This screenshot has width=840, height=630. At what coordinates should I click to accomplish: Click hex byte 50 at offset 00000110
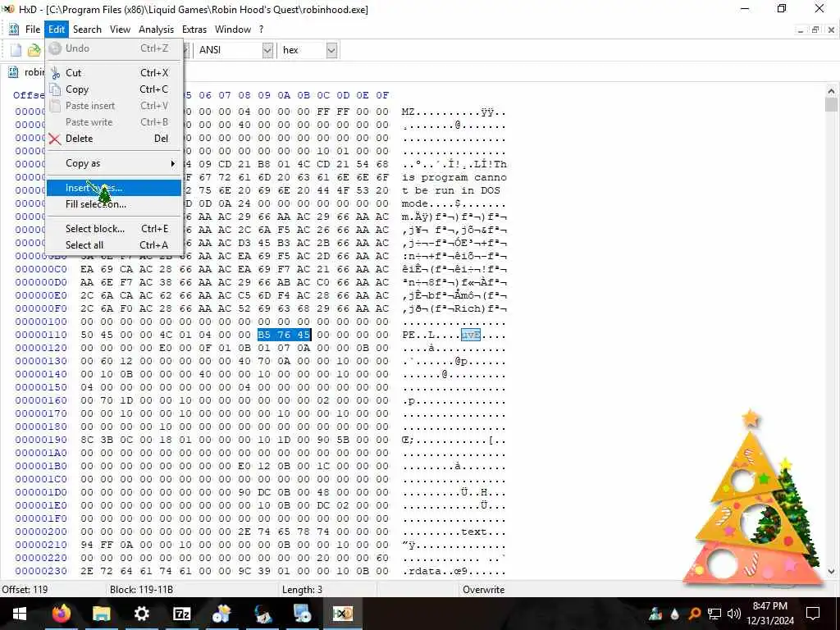[87, 335]
